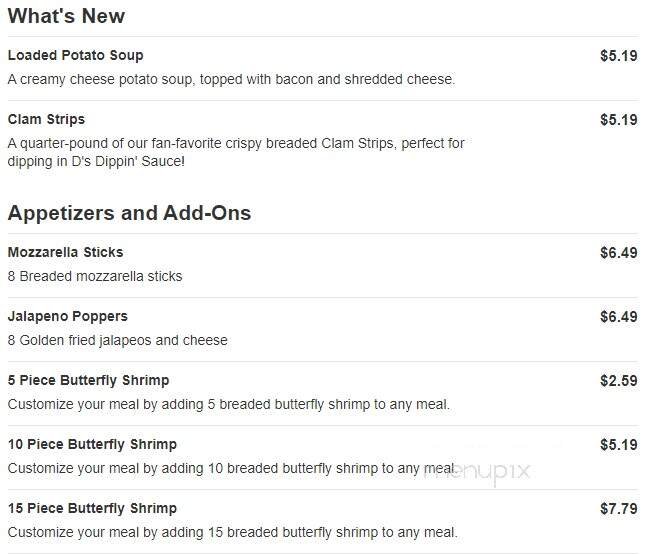Click the 10 Piece Butterfly Shrimp price
The image size is (656, 554).
click(x=618, y=445)
